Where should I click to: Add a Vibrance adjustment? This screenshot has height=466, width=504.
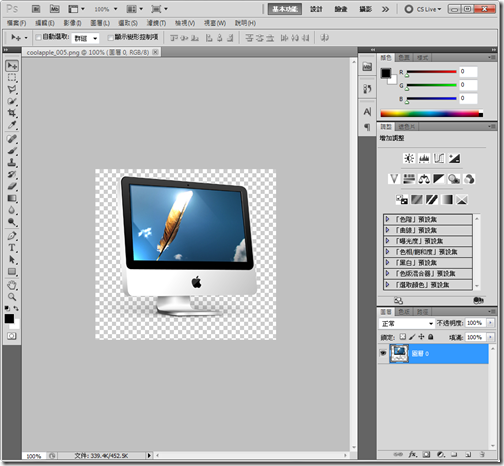394,179
